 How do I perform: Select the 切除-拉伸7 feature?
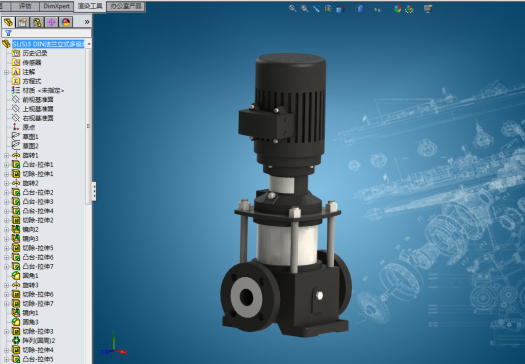point(38,304)
